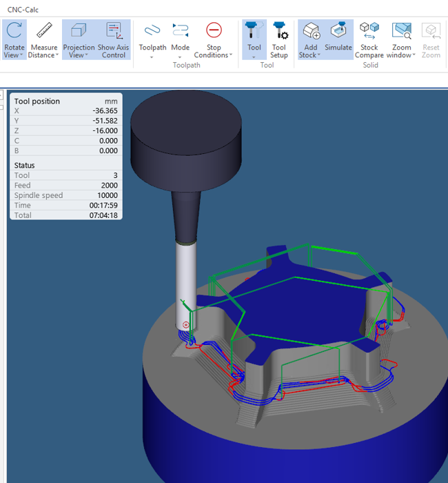
Task: Open Tool Setup
Action: (279, 31)
